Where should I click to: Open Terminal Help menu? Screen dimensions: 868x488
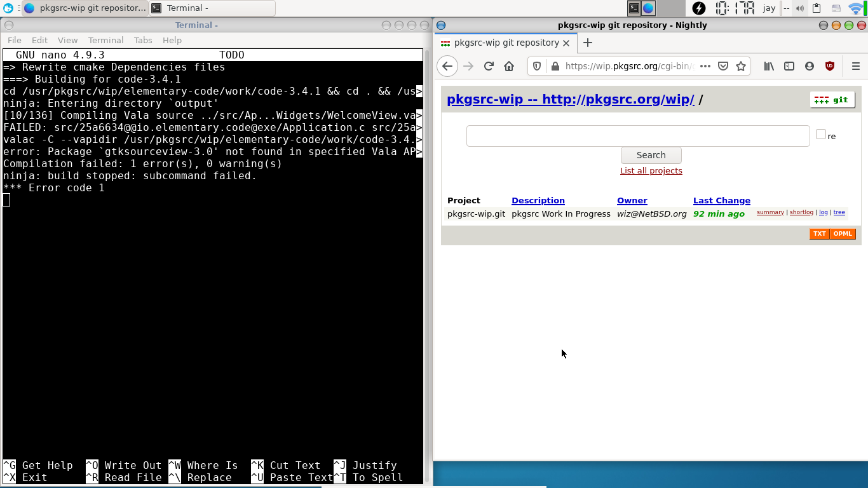(x=172, y=40)
